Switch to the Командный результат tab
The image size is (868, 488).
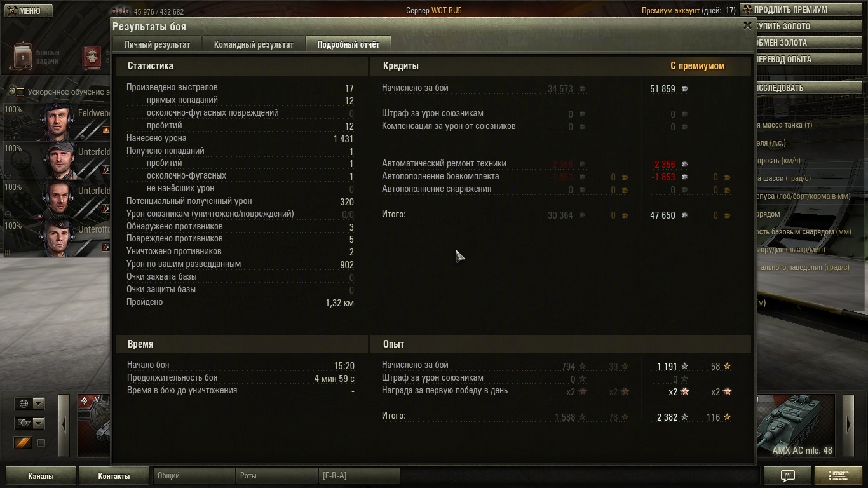pos(254,44)
